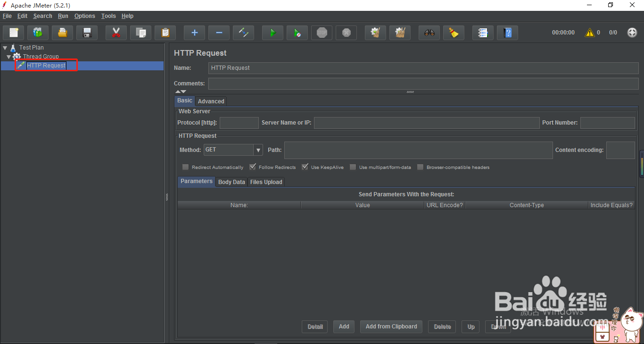Click the Detail button

click(x=315, y=327)
